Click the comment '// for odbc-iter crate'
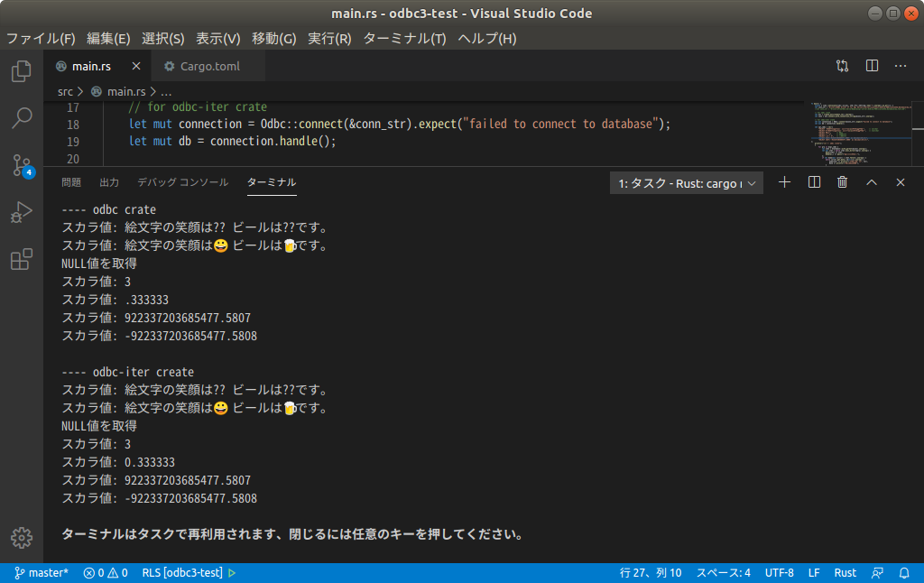 click(198, 107)
